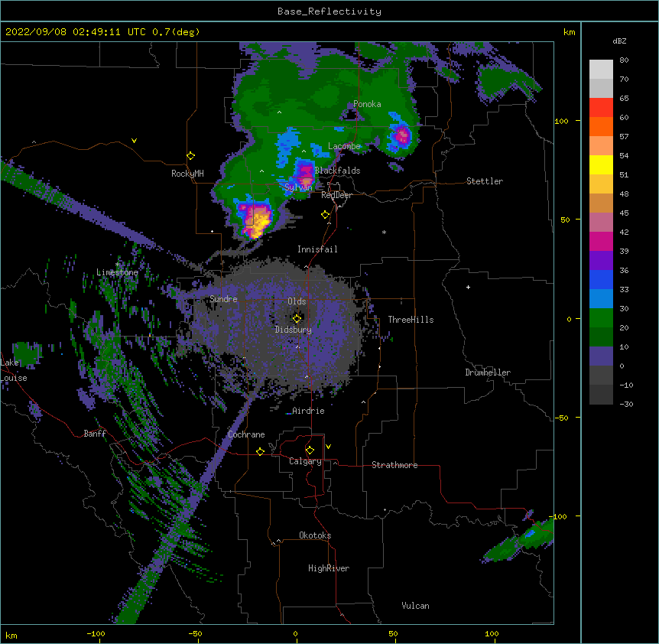Viewport: 659px width, 644px height.
Task: Click the yellow diamond marker below Cochrane
Action: [260, 451]
